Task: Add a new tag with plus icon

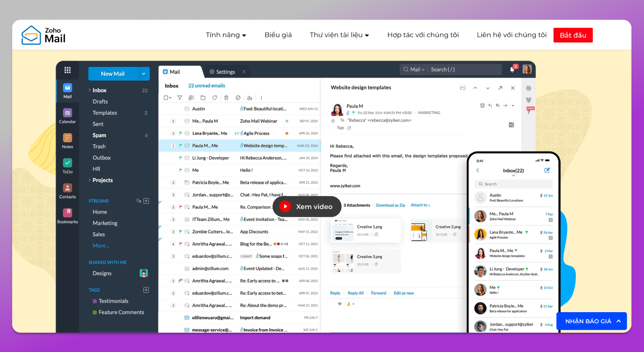Action: click(146, 290)
